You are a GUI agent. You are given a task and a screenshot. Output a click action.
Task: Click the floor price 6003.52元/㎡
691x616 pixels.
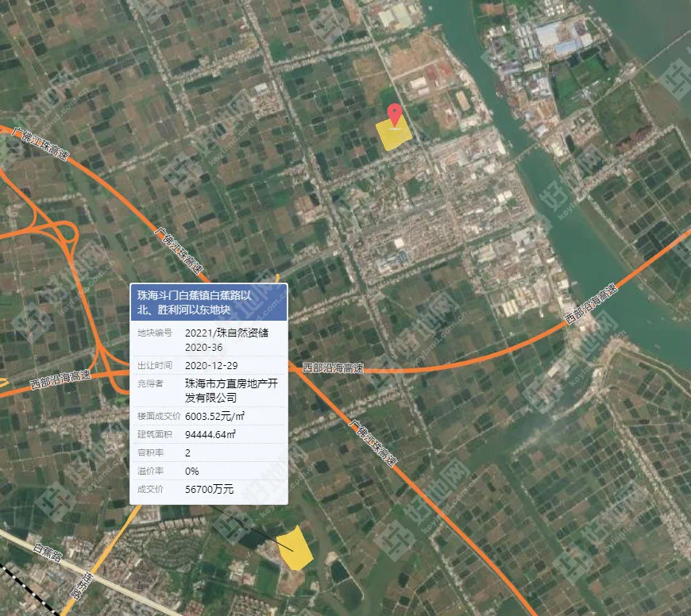[x=214, y=416]
